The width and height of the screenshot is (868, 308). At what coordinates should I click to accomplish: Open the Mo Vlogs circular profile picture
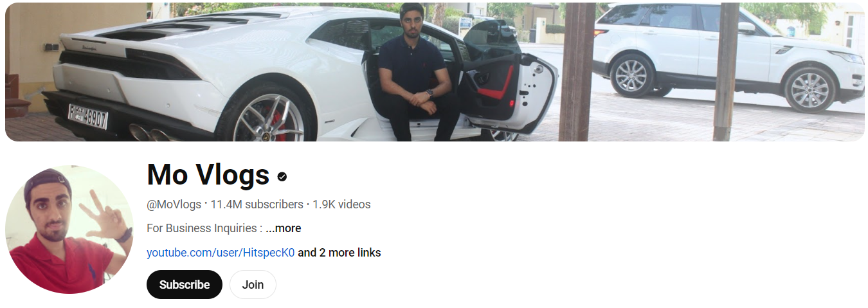pos(69,230)
